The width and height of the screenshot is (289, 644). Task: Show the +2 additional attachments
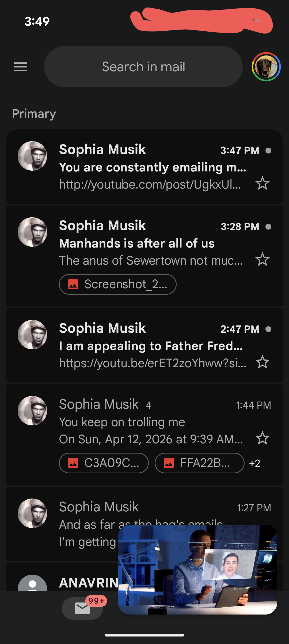[x=254, y=463]
